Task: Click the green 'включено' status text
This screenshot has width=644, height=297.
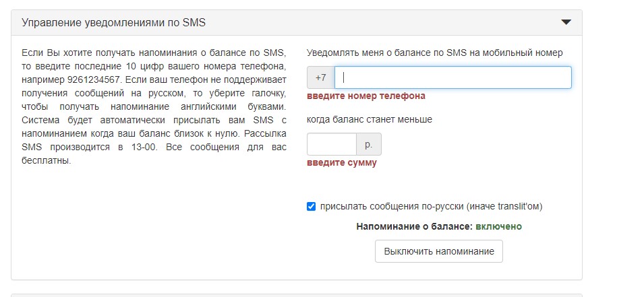Action: pyautogui.click(x=498, y=226)
